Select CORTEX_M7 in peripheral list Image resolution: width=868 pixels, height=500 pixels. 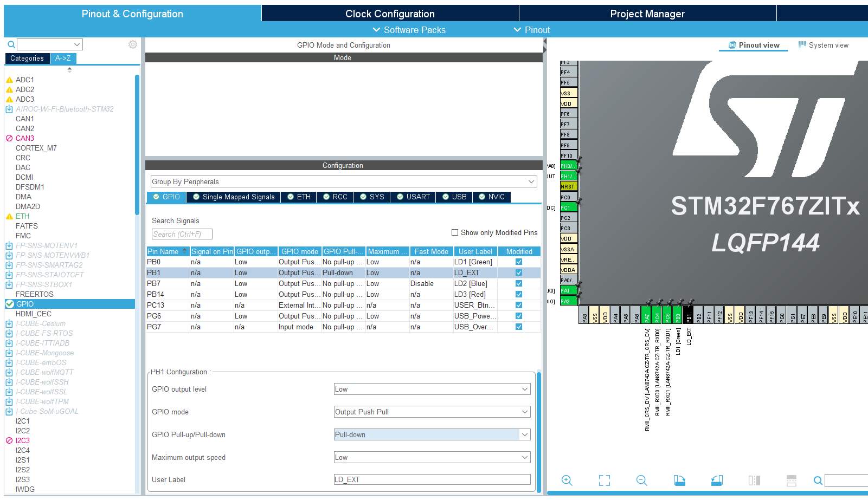(36, 148)
